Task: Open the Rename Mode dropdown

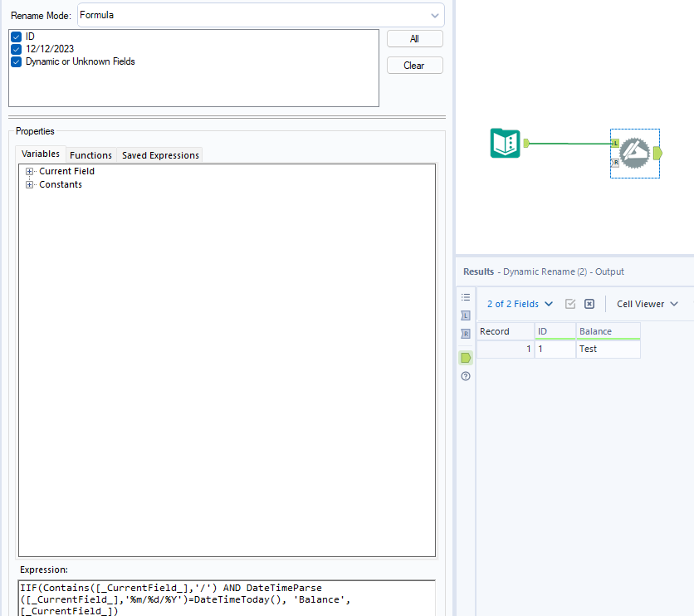Action: [x=261, y=15]
